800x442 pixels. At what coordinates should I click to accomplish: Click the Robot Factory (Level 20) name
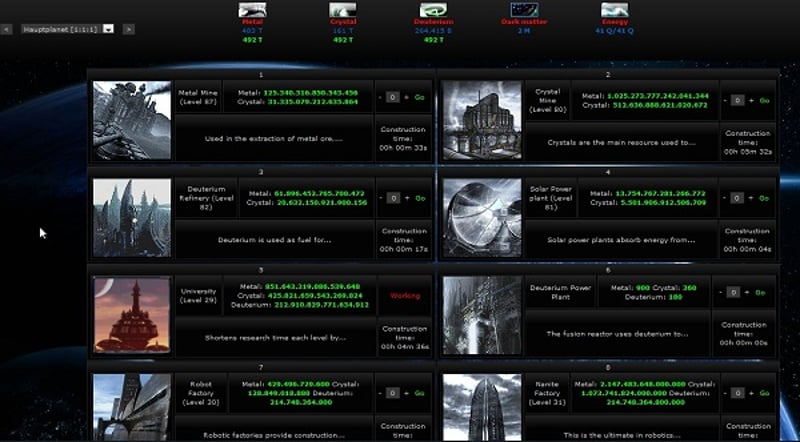pos(201,393)
